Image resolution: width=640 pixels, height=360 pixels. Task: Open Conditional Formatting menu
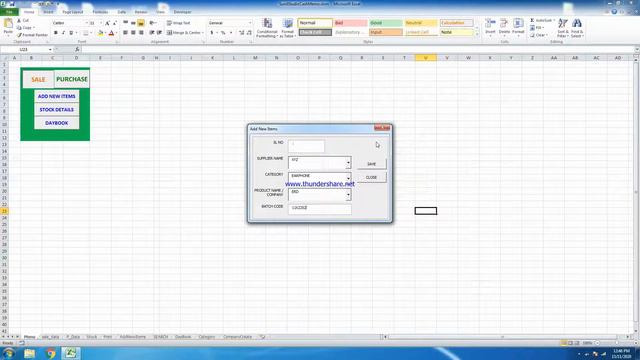[x=267, y=28]
